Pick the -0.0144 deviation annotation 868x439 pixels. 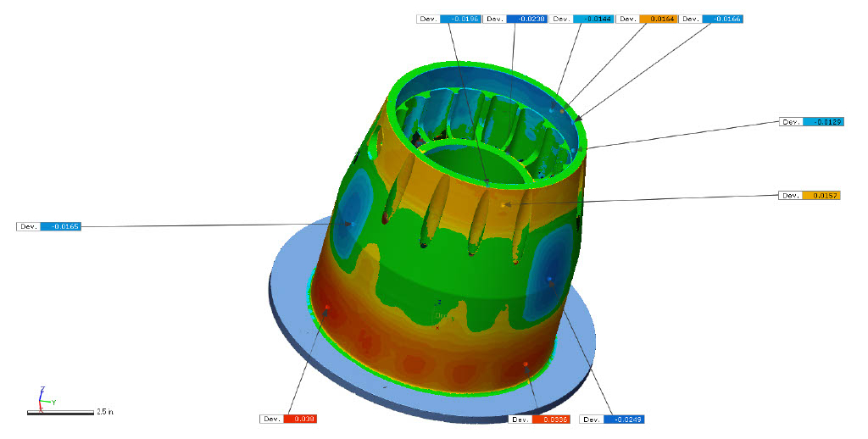pyautogui.click(x=581, y=19)
